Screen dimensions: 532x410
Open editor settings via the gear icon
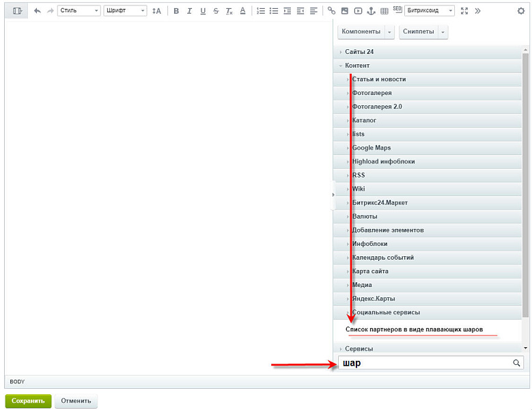tap(521, 11)
